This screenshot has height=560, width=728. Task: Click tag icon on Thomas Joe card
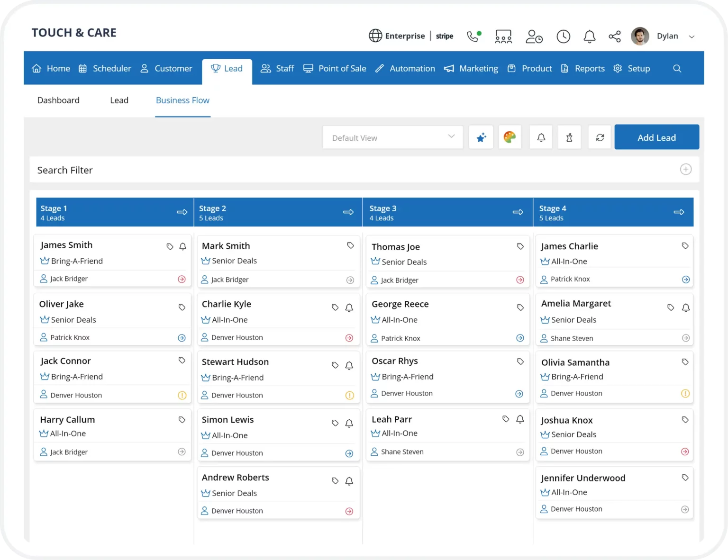click(520, 246)
